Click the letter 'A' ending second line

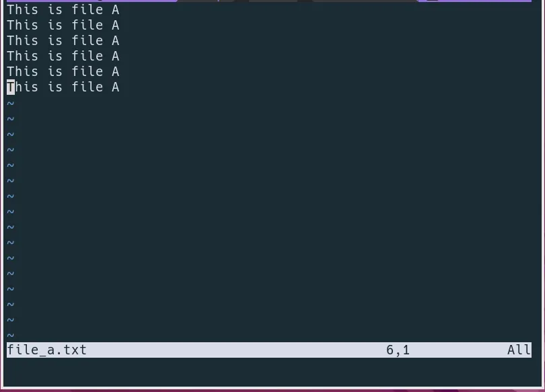(x=116, y=25)
